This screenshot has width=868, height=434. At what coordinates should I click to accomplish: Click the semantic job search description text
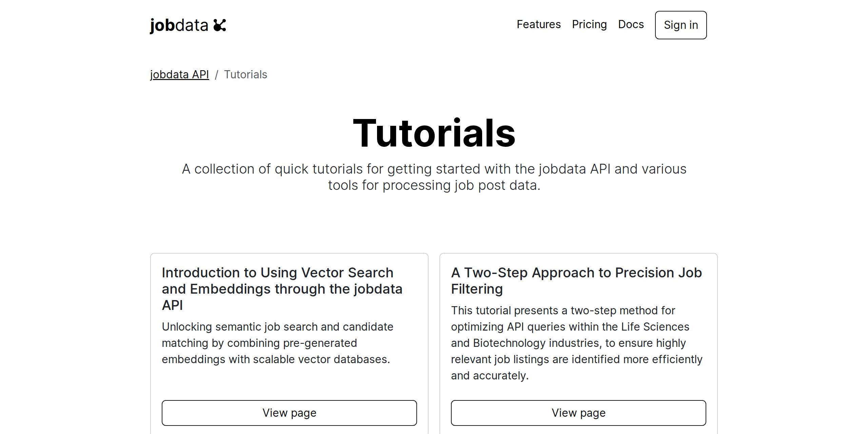click(x=277, y=342)
